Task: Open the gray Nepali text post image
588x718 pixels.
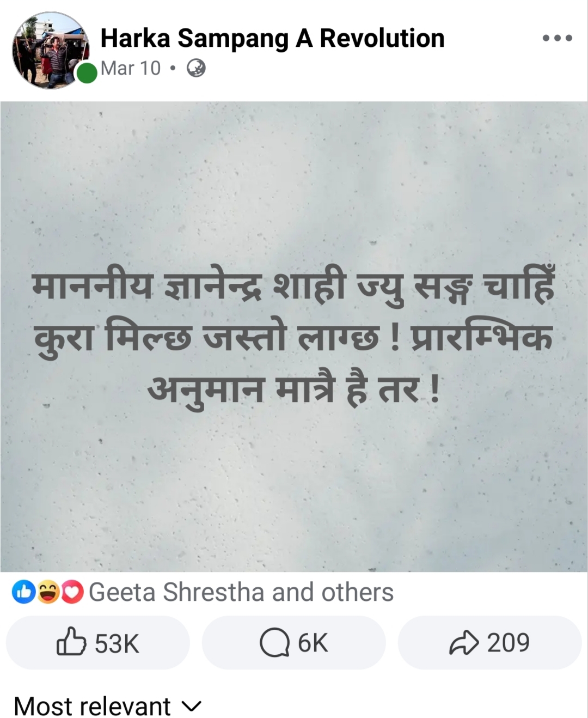Action: tap(294, 337)
